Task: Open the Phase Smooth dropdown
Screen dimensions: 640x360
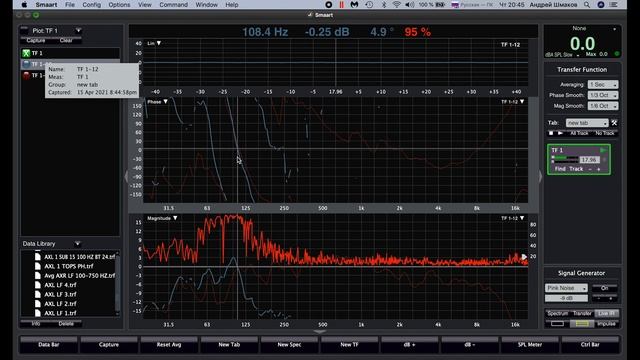Action: coord(603,95)
